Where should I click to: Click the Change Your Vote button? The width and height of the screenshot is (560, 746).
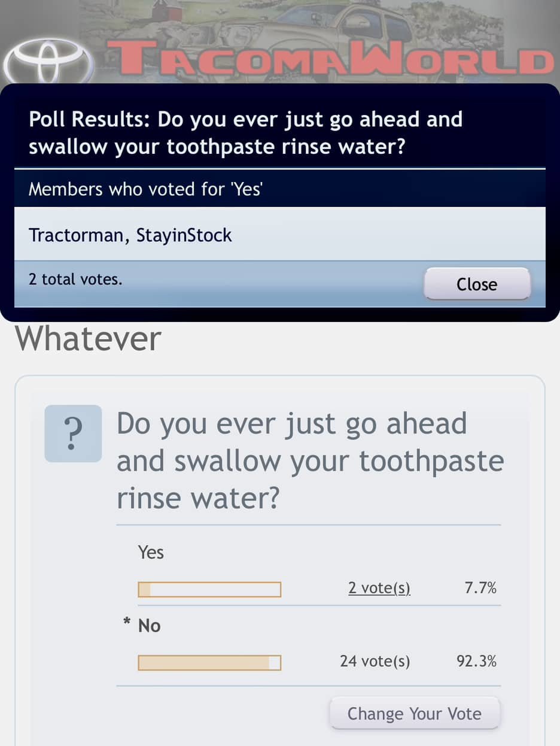click(414, 714)
